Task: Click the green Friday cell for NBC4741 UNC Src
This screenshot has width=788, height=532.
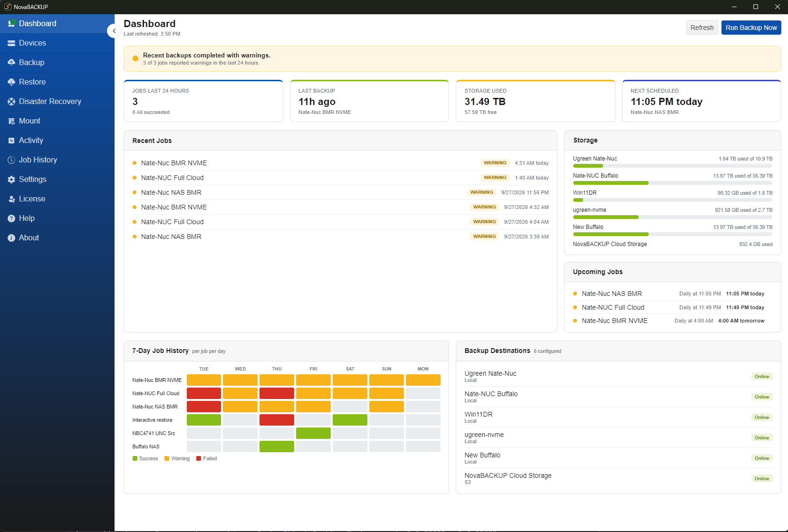Action: point(313,433)
